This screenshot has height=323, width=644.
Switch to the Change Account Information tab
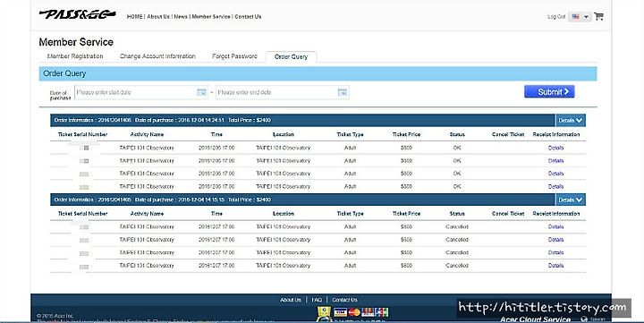pos(157,56)
